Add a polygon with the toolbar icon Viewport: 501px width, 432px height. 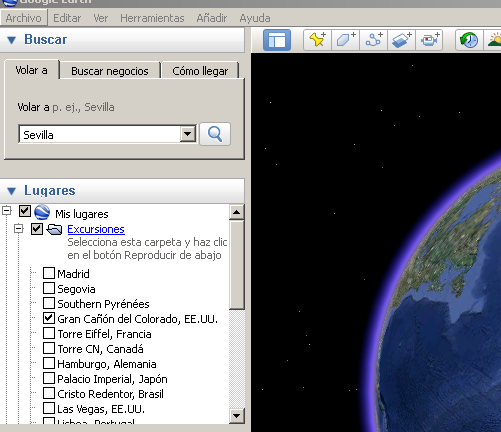click(345, 40)
